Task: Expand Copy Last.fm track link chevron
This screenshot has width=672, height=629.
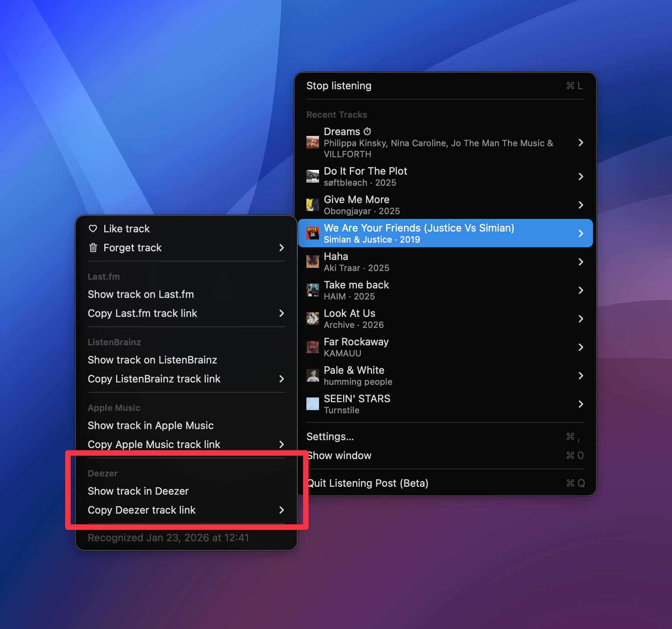Action: click(x=281, y=313)
